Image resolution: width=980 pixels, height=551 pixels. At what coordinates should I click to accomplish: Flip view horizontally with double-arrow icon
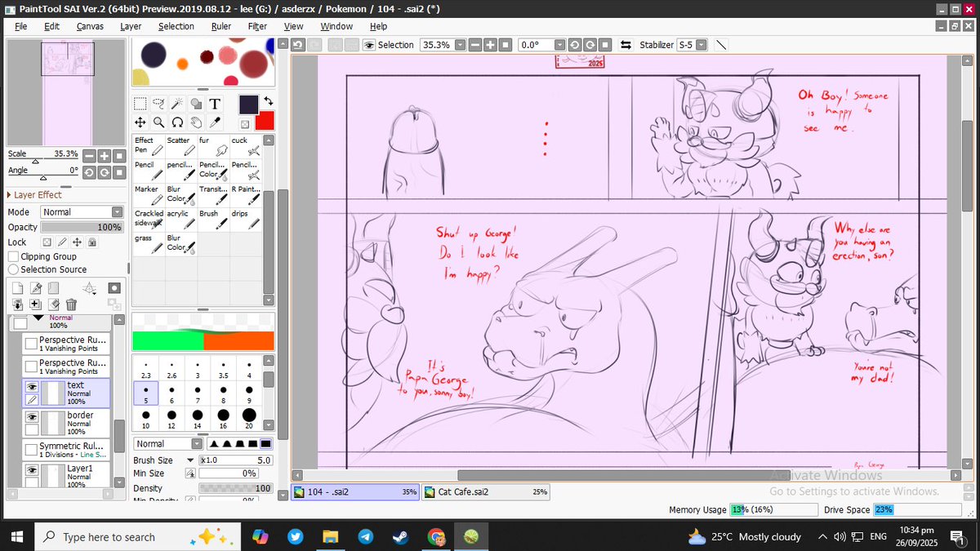(x=626, y=45)
